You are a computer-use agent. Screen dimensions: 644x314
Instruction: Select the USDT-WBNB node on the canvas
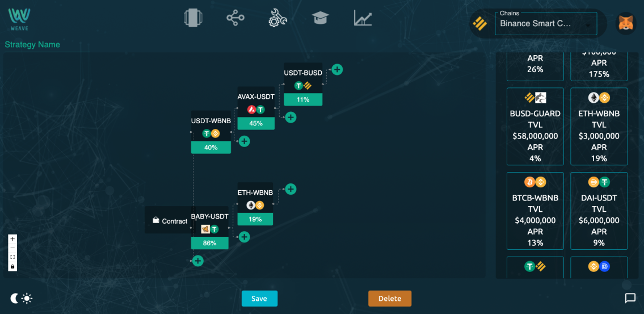211,132
